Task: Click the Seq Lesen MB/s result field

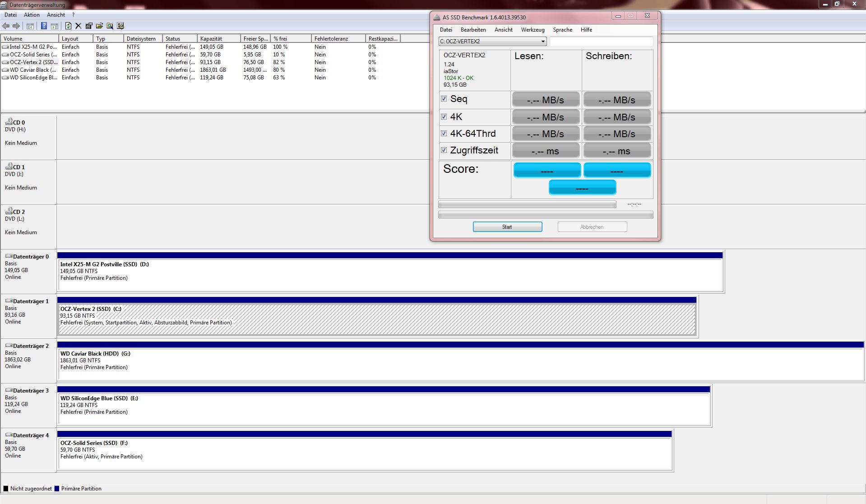Action: (546, 100)
